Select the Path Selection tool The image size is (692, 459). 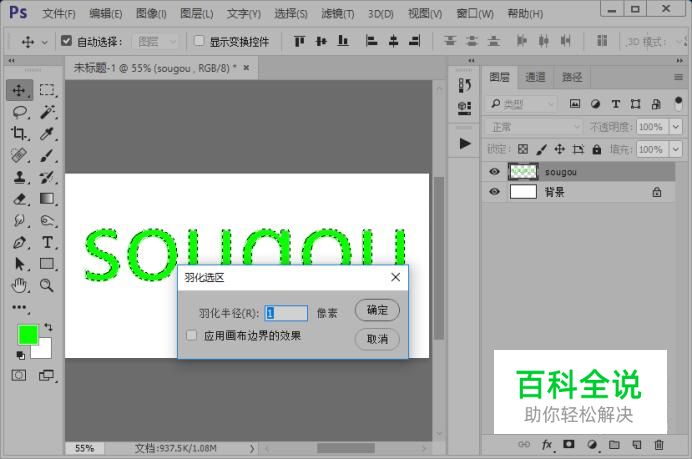[19, 264]
